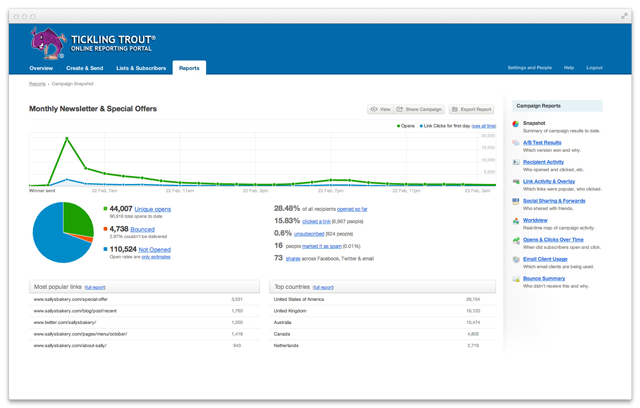Open the Lists & Subscribers tab

(x=141, y=68)
